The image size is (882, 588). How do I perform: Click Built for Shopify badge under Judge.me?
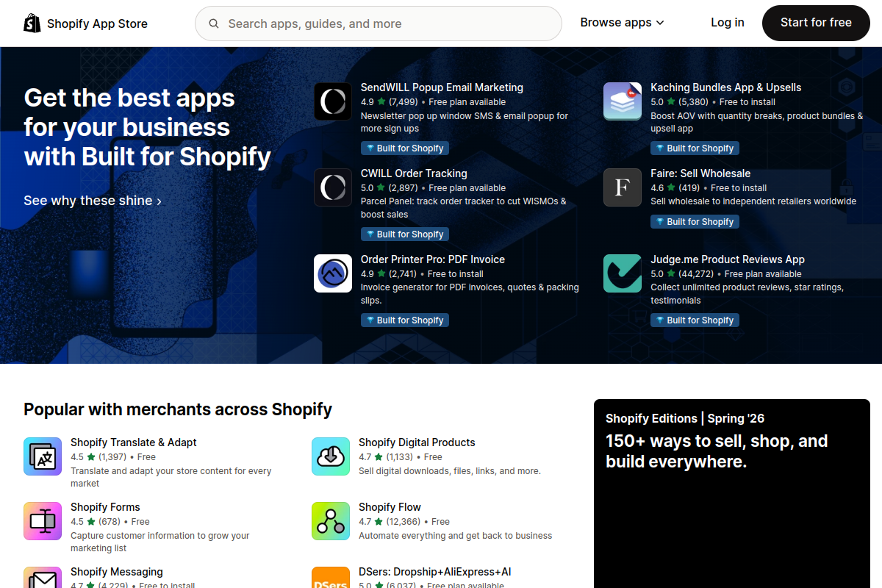695,320
